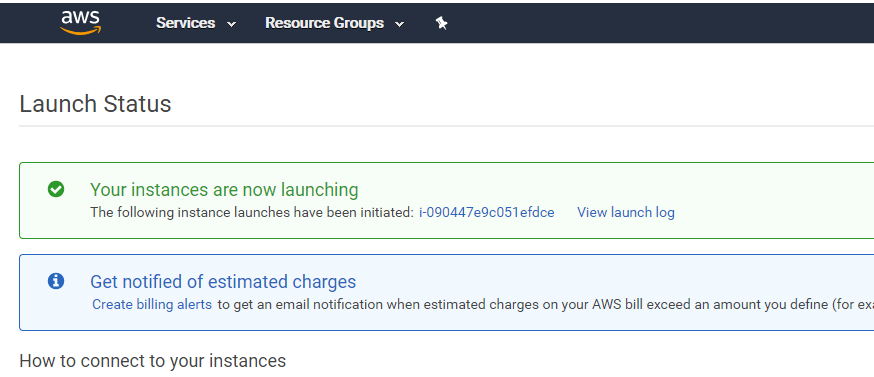The image size is (874, 377).
Task: Follow the Create billing alerts link
Action: tap(152, 304)
